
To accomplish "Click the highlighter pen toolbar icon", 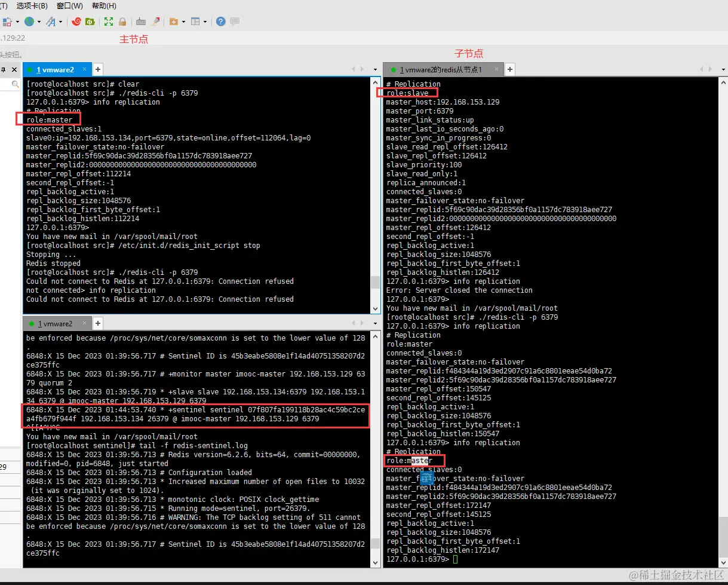I will tap(155, 22).
